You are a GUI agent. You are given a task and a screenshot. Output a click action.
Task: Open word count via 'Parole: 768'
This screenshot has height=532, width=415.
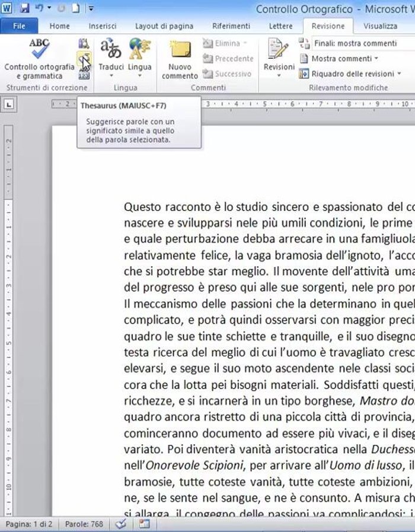[84, 524]
